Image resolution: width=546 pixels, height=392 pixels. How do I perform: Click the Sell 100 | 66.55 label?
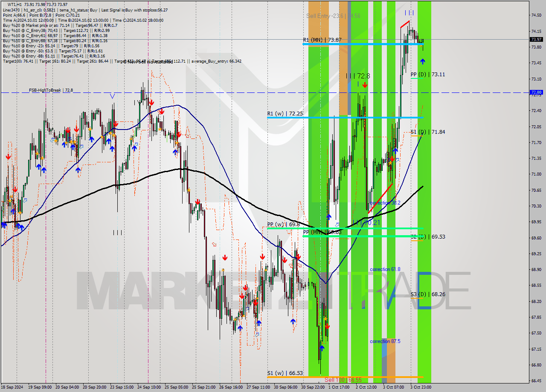(x=343, y=379)
